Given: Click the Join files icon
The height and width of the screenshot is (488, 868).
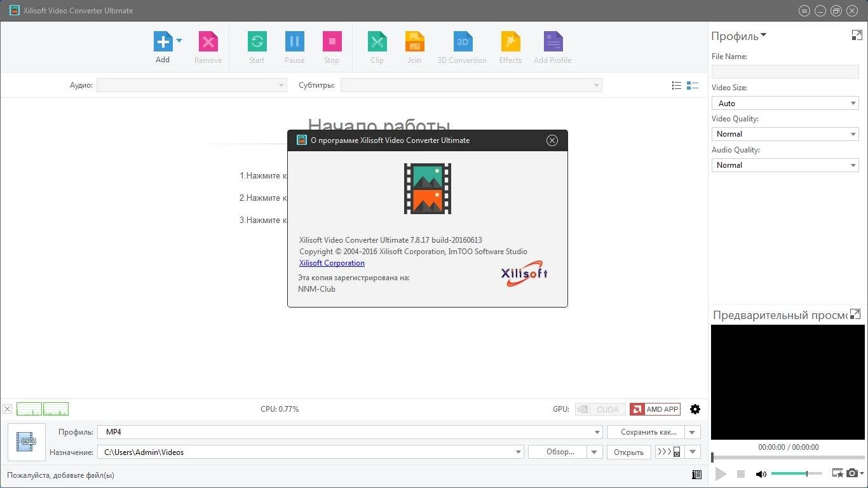Looking at the screenshot, I should [414, 41].
